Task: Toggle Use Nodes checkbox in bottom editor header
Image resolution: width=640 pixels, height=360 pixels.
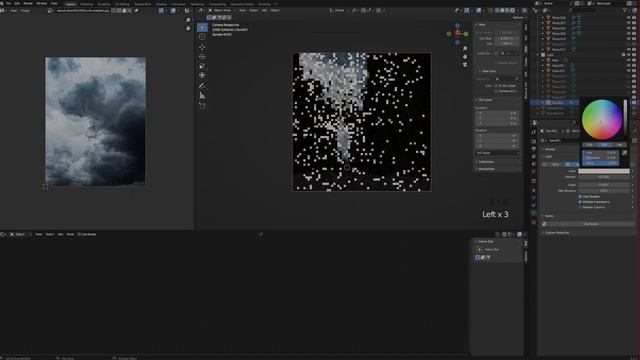Action: click(79, 234)
